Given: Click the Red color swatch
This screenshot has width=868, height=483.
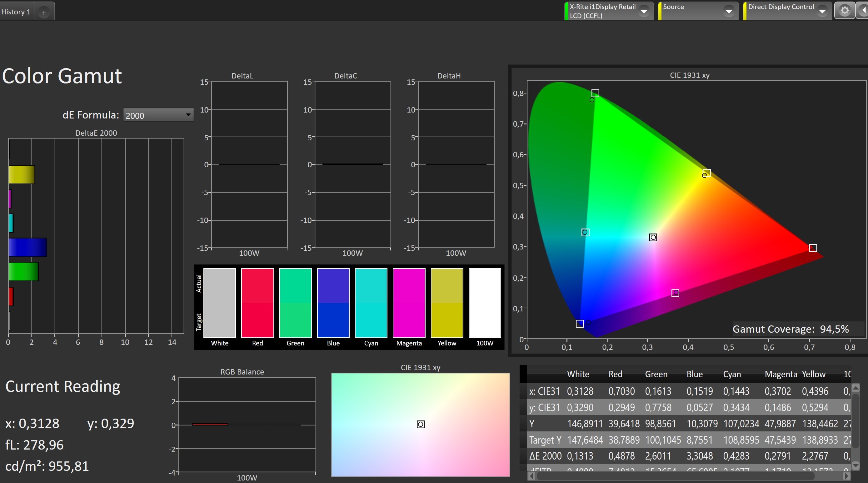Looking at the screenshot, I should [257, 303].
